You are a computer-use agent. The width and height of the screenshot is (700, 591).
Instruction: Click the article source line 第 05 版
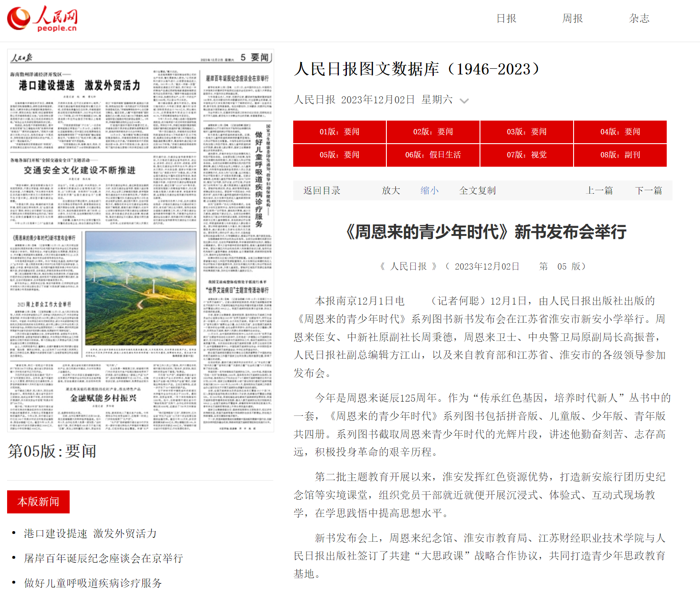[x=562, y=266]
